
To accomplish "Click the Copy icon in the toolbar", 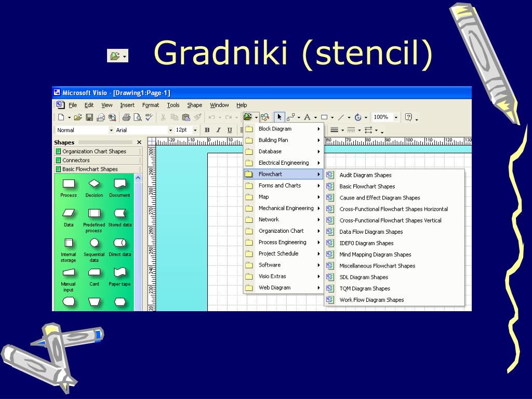I will click(175, 117).
